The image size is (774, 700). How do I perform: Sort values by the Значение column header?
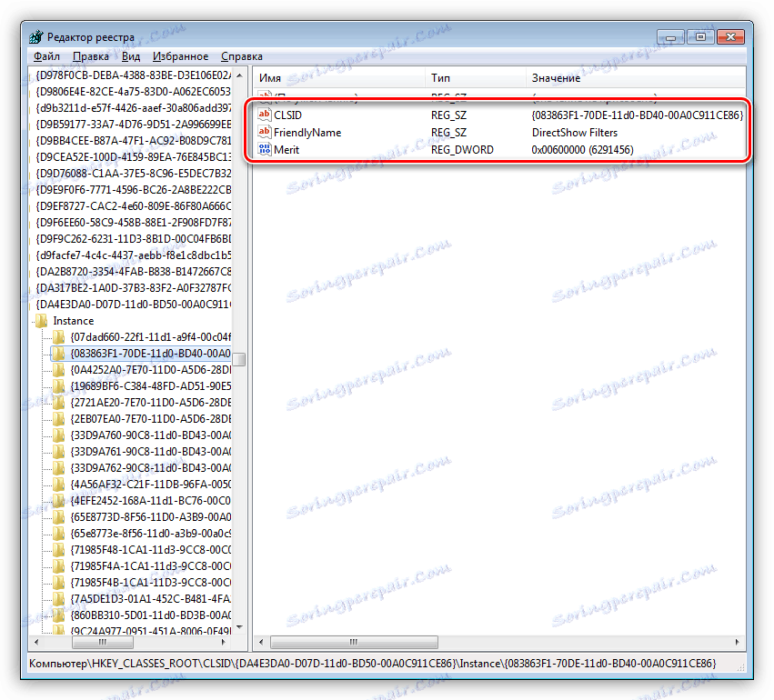(x=635, y=78)
